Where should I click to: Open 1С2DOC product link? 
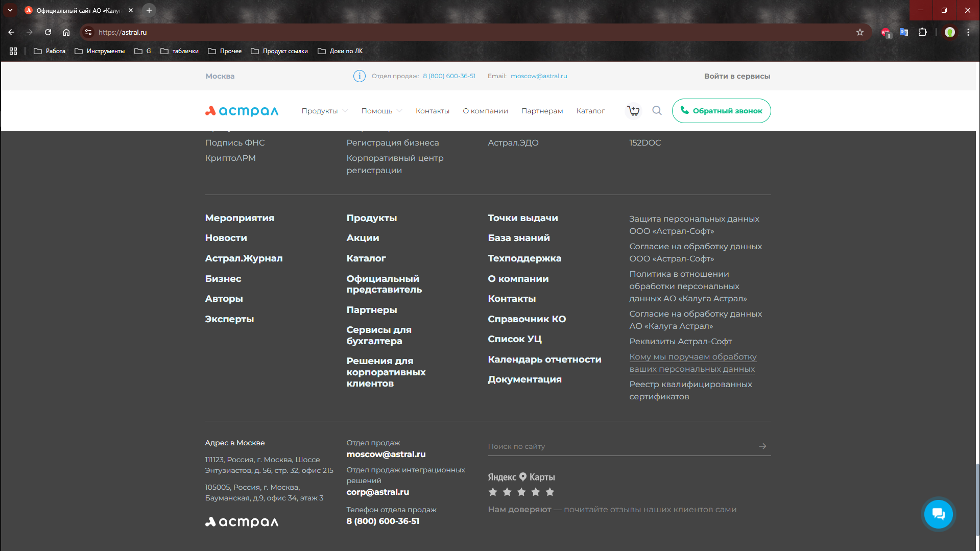coord(644,143)
